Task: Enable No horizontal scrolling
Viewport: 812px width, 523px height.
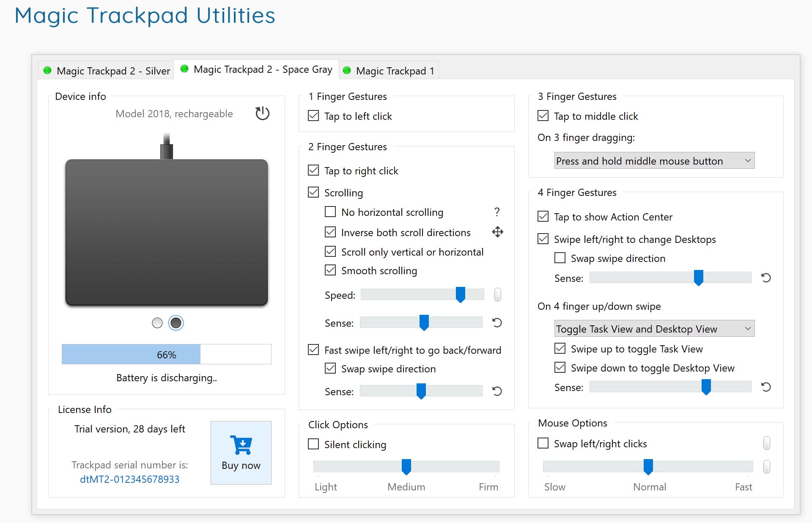Action: click(330, 212)
